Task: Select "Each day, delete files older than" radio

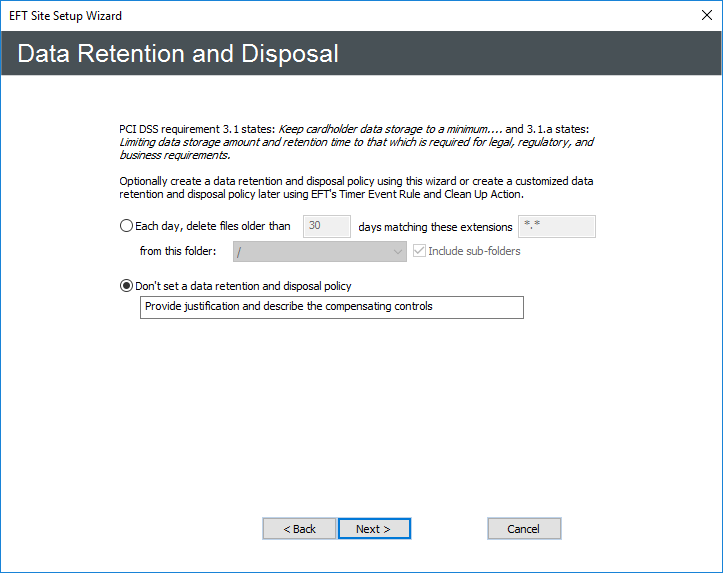Action: pyautogui.click(x=126, y=226)
